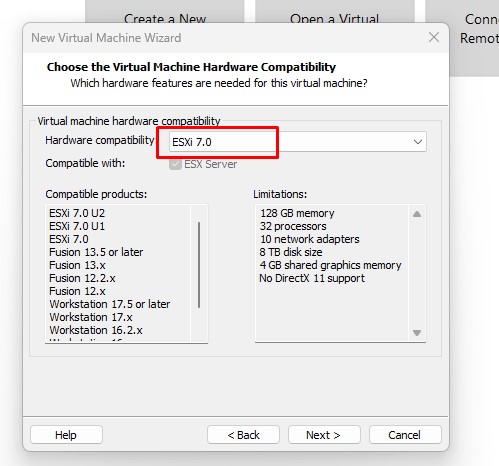Select Workstation 17.x entry
This screenshot has width=499, height=466.
[x=91, y=317]
